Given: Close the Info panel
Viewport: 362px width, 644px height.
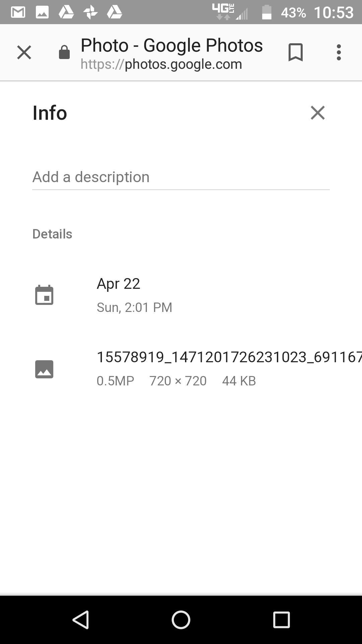Looking at the screenshot, I should (317, 113).
